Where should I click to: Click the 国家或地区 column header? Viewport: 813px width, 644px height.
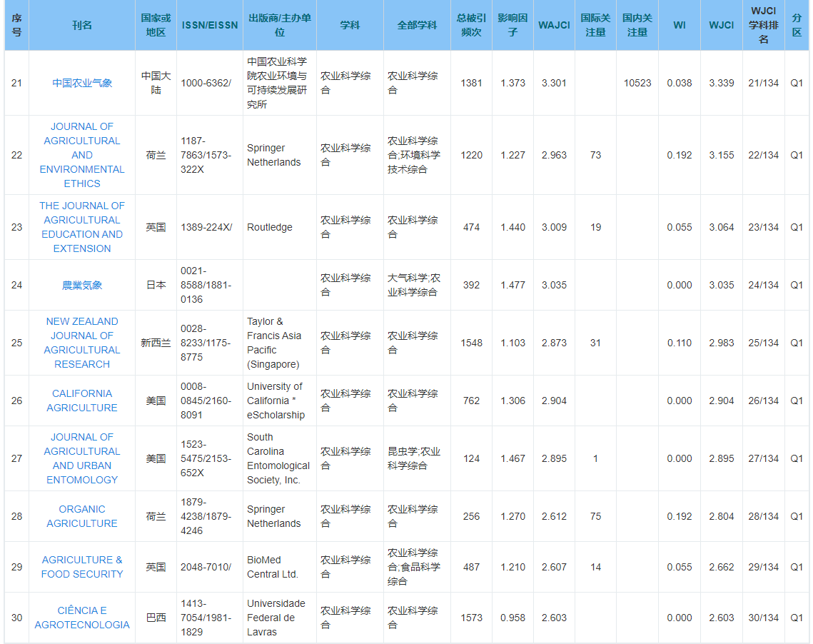(156, 25)
